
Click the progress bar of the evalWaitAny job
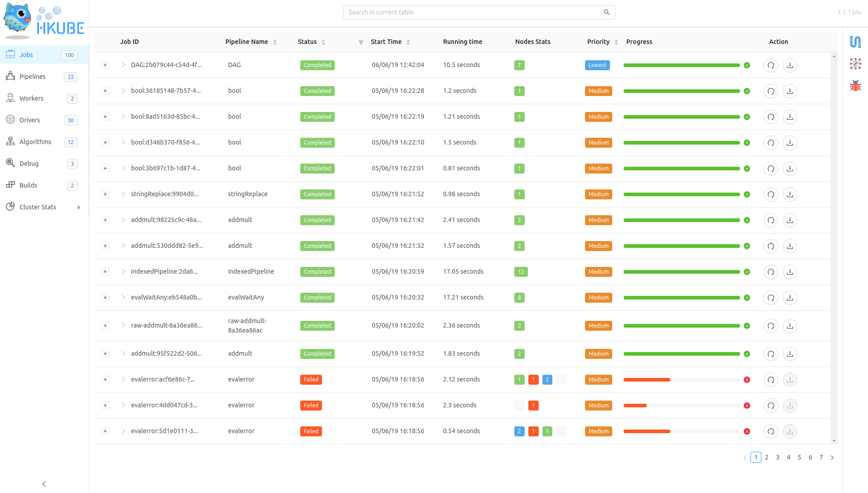point(681,298)
